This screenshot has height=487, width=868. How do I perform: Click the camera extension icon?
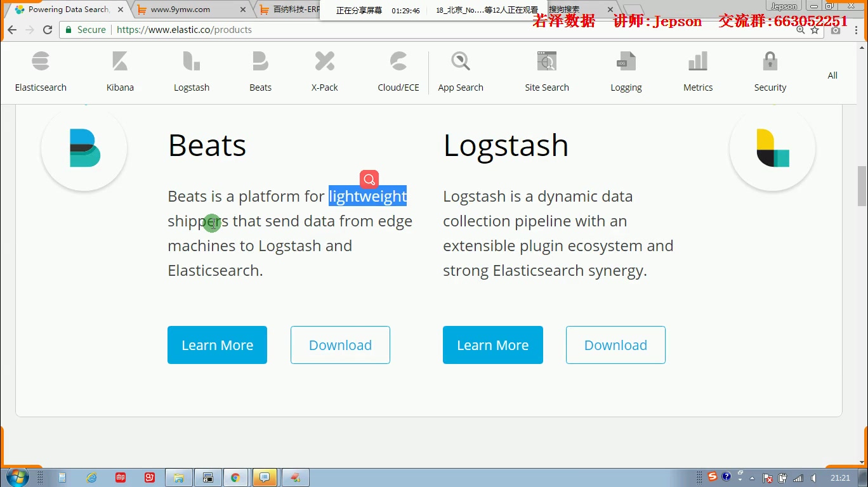click(836, 30)
